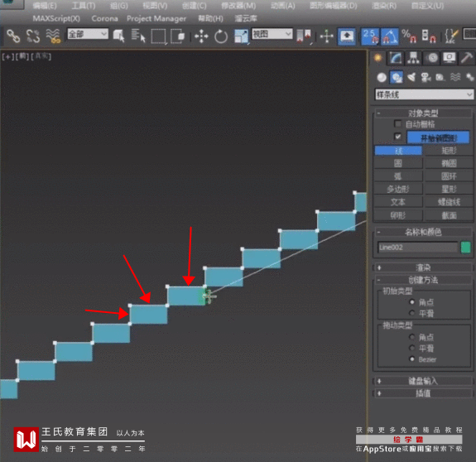The width and height of the screenshot is (476, 462).
Task: Click the 多边形 polygon button
Action: pyautogui.click(x=398, y=190)
